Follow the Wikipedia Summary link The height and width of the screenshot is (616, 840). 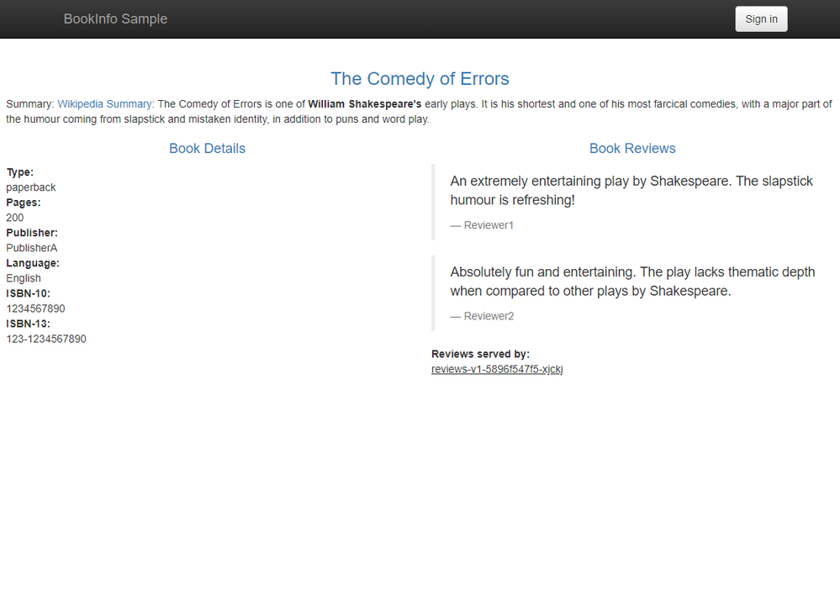pyautogui.click(x=104, y=104)
